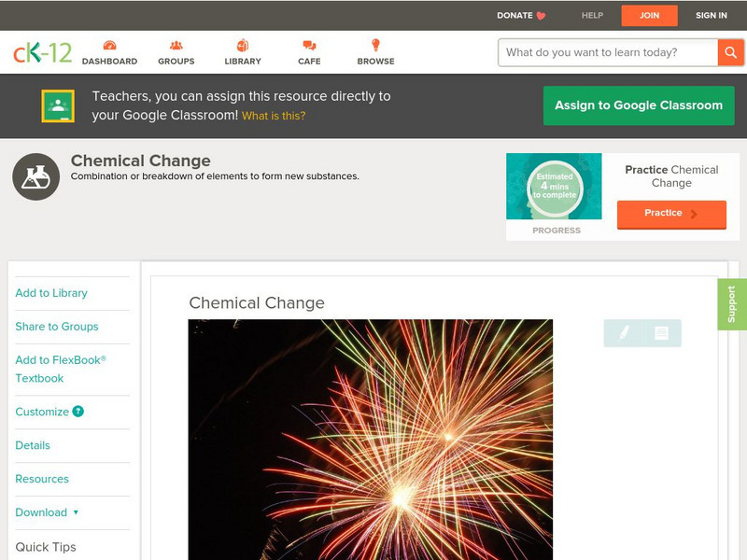
Task: Open the Library backpack icon
Action: point(243,45)
